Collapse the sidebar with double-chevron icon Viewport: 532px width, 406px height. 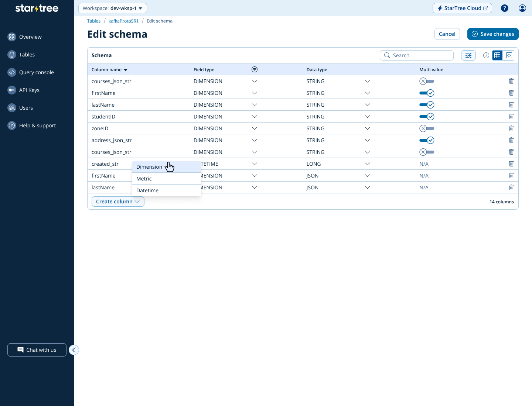coord(74,350)
